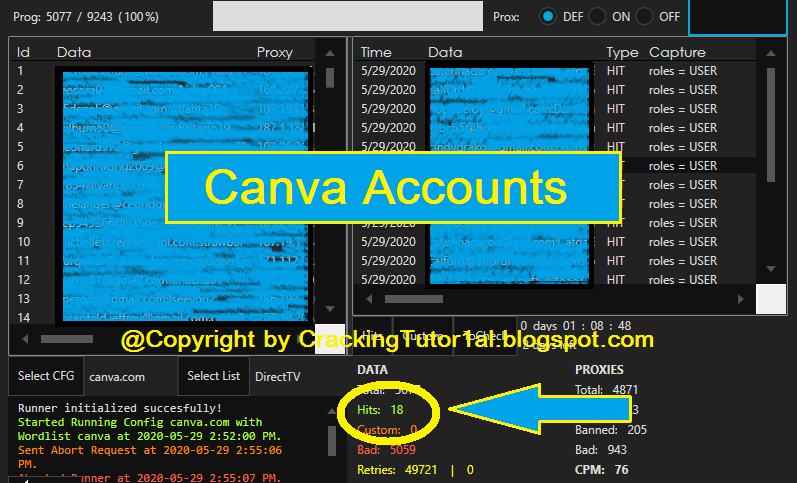Click the log panel scrollbar thumb

[x=332, y=441]
